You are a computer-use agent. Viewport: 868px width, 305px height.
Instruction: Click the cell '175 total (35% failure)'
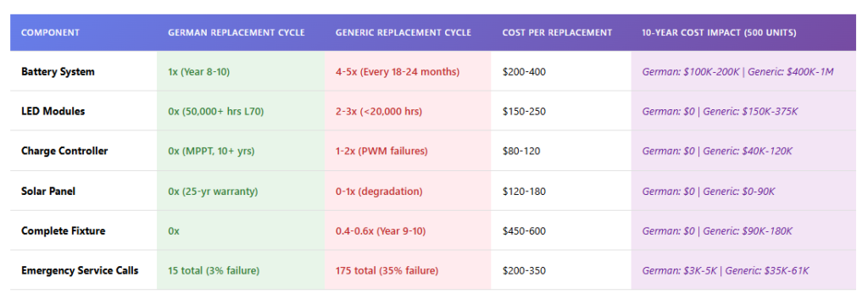[387, 270]
